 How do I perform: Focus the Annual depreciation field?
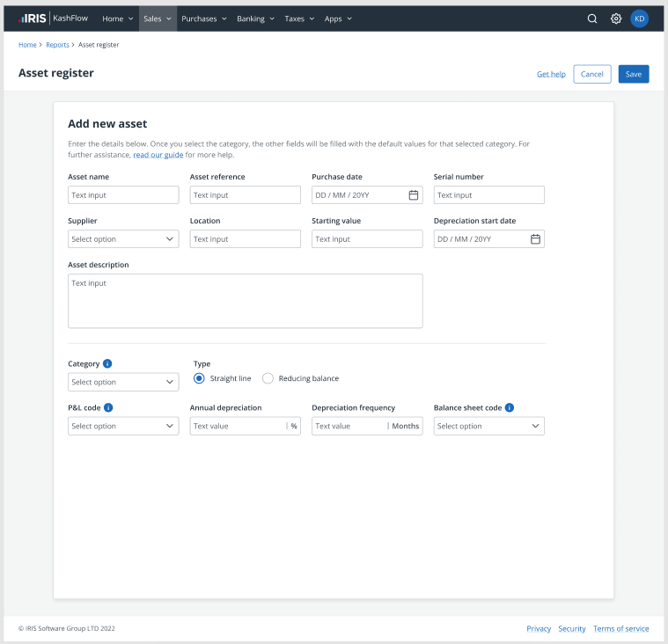coord(245,426)
